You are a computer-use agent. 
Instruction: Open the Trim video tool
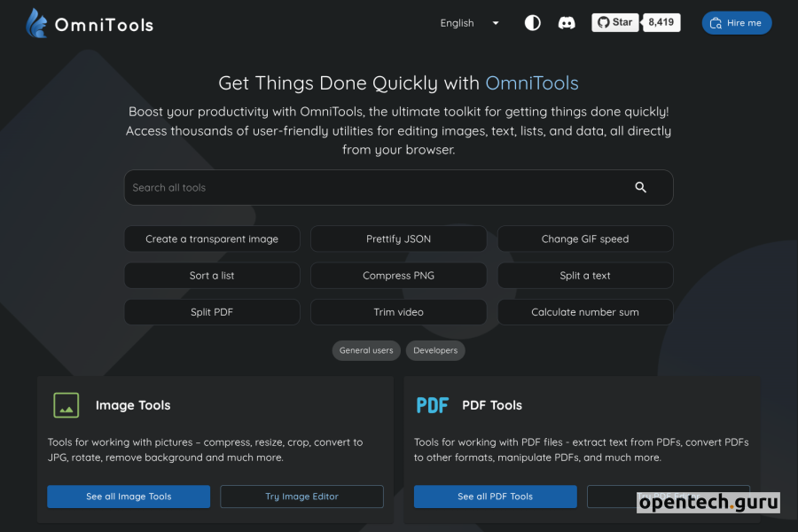coord(398,312)
